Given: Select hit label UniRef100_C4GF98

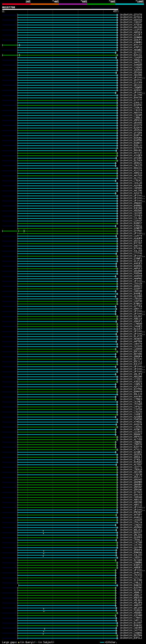Looking at the screenshot, I should 131,301.
